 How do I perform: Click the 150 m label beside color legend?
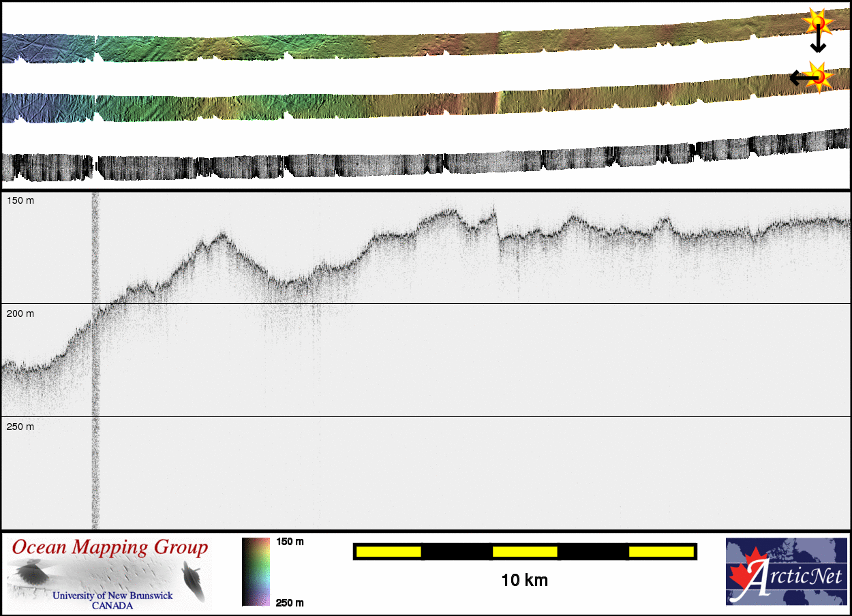coord(290,542)
